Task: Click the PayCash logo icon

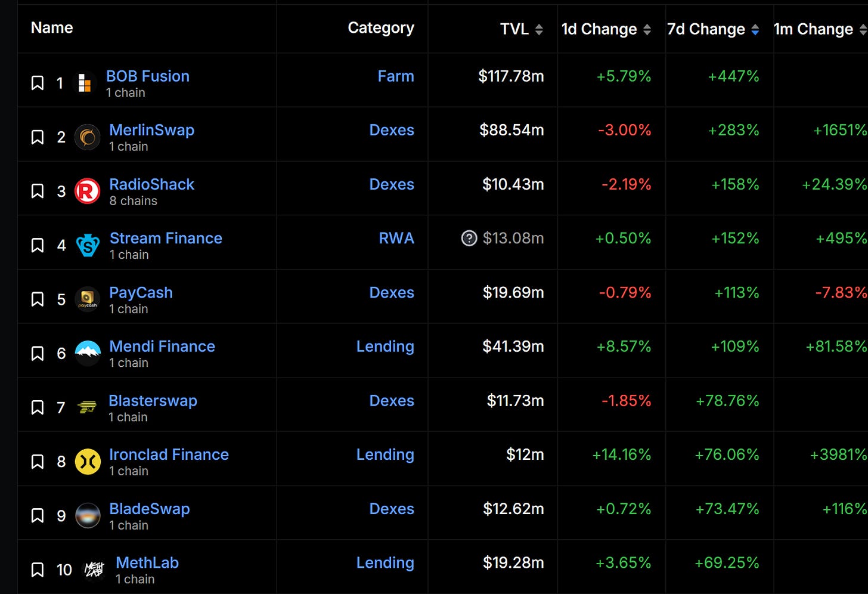Action: click(x=87, y=299)
